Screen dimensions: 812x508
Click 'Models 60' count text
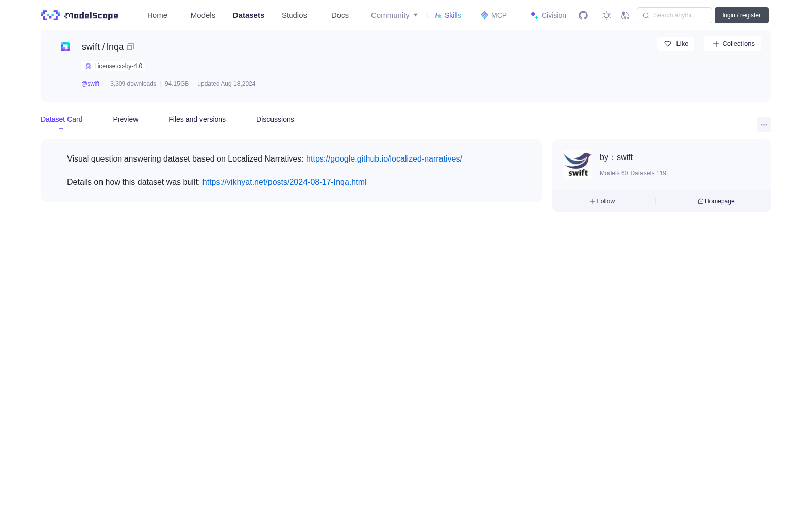pyautogui.click(x=614, y=173)
